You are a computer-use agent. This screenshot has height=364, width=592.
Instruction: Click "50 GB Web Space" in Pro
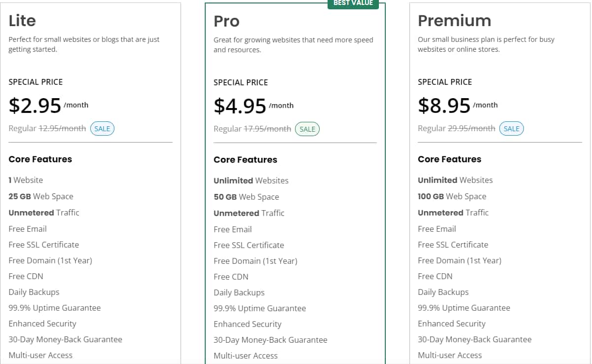coord(246,197)
